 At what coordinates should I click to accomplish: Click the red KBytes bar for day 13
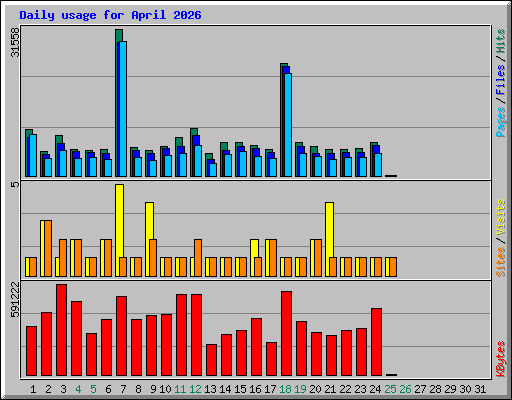211,360
